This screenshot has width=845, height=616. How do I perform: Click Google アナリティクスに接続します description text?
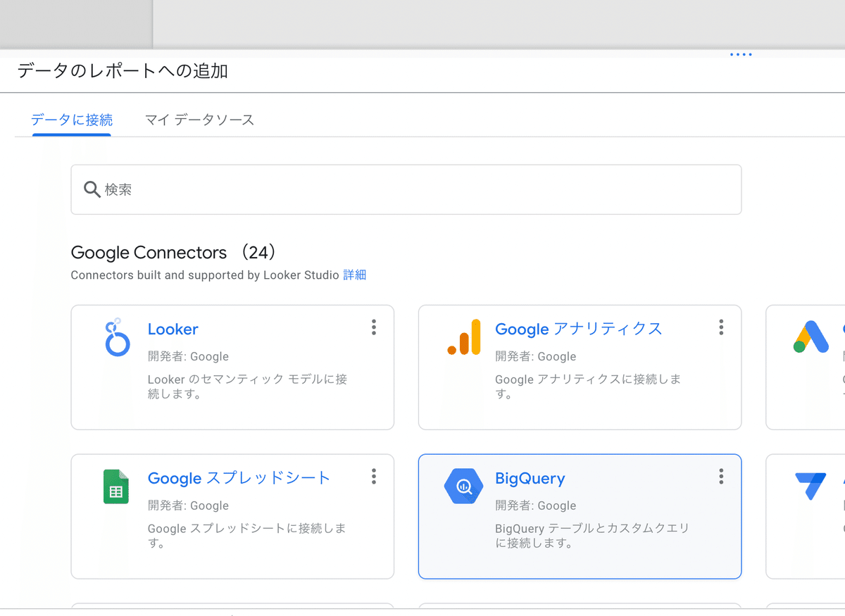pos(588,386)
